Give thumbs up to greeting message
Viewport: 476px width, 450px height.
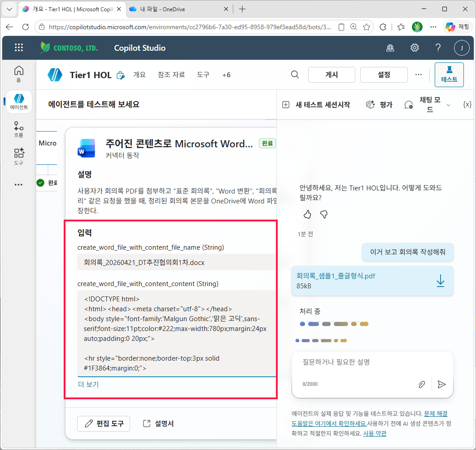coord(307,215)
